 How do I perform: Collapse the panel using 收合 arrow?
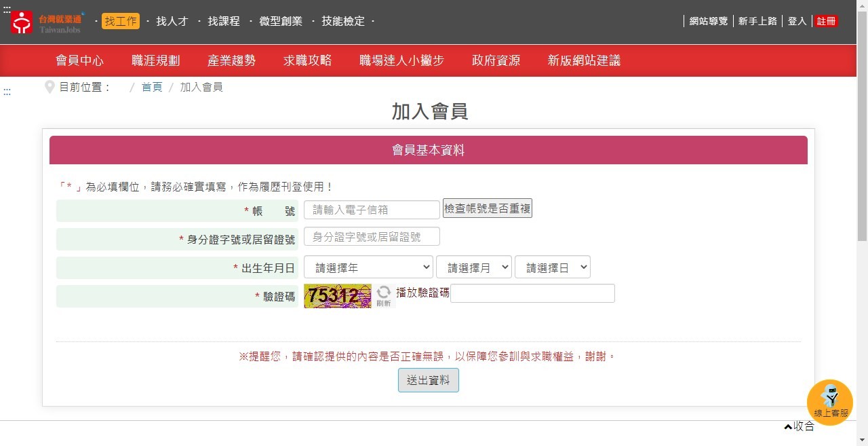click(800, 426)
